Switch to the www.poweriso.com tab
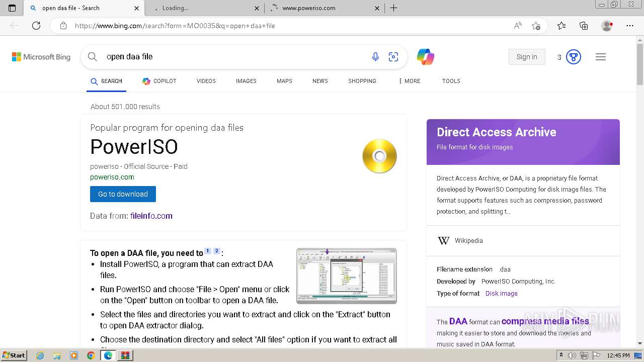The height and width of the screenshot is (362, 644). [x=325, y=8]
